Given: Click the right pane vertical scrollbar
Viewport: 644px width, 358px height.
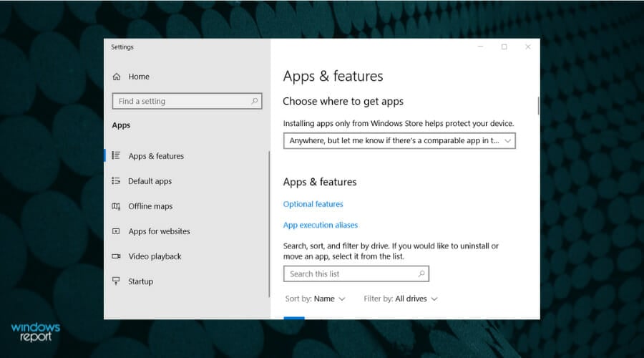Looking at the screenshot, I should coord(538,106).
